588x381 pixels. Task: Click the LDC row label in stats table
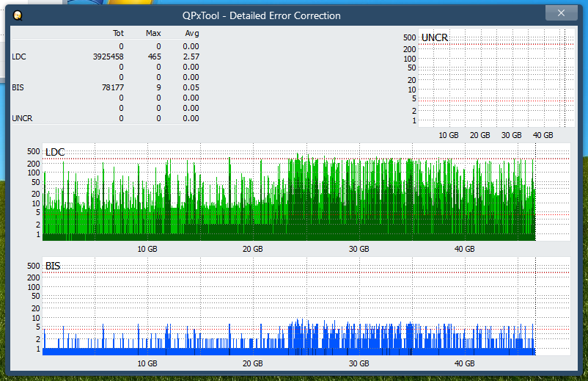[x=19, y=57]
